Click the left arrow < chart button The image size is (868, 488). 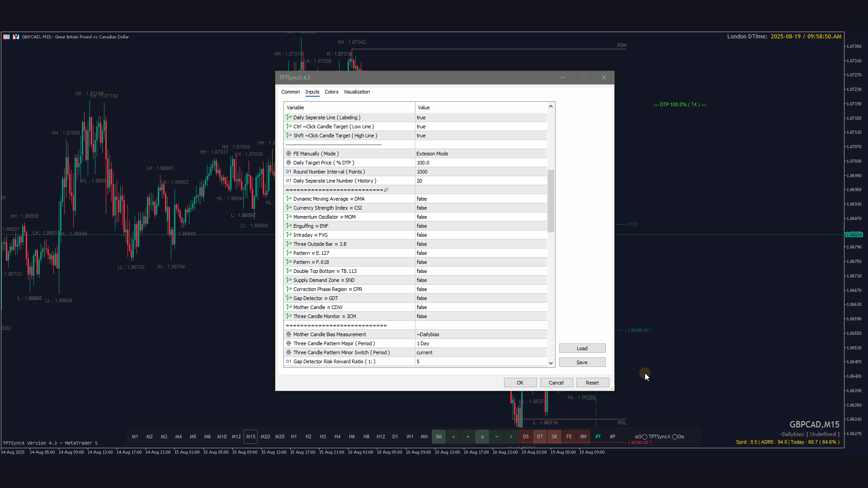coord(453,436)
